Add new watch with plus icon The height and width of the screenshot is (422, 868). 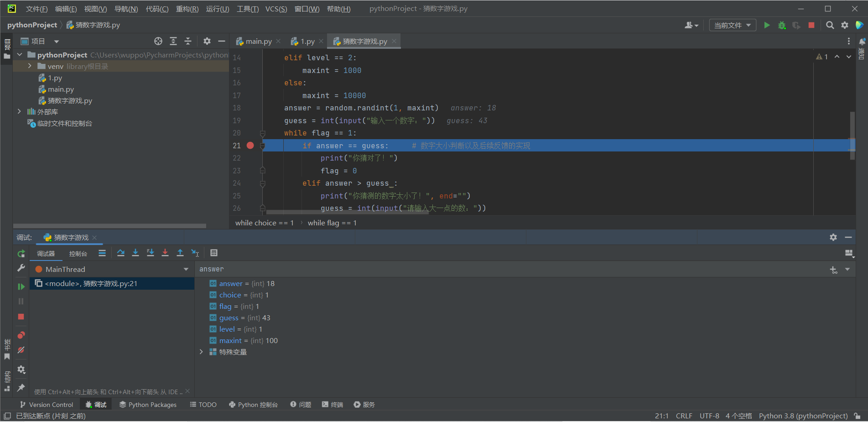coord(833,270)
